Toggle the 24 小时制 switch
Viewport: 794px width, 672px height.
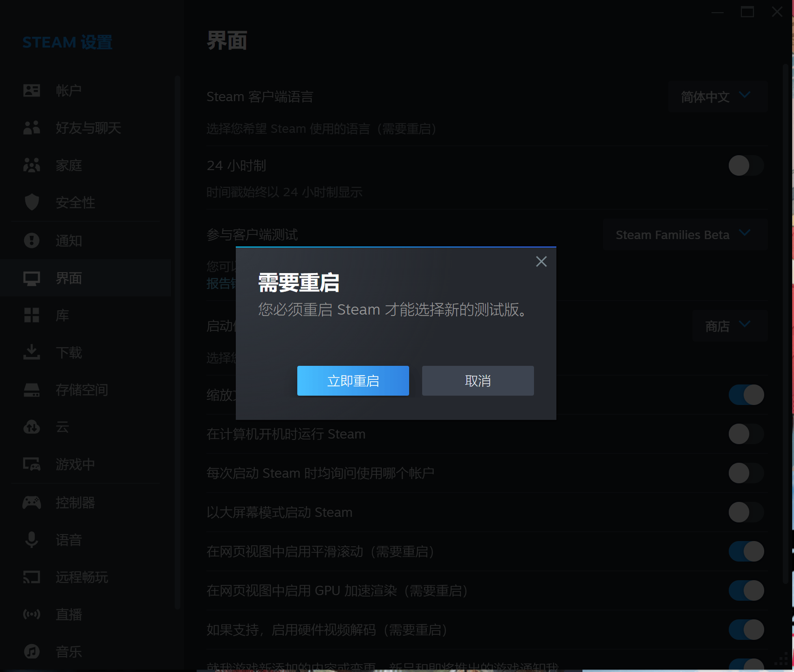tap(746, 165)
